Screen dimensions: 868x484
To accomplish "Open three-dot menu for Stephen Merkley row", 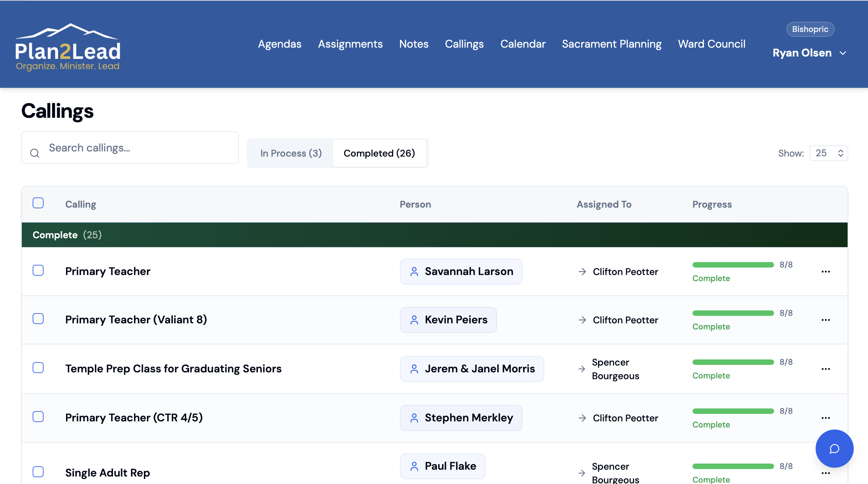I will point(825,418).
